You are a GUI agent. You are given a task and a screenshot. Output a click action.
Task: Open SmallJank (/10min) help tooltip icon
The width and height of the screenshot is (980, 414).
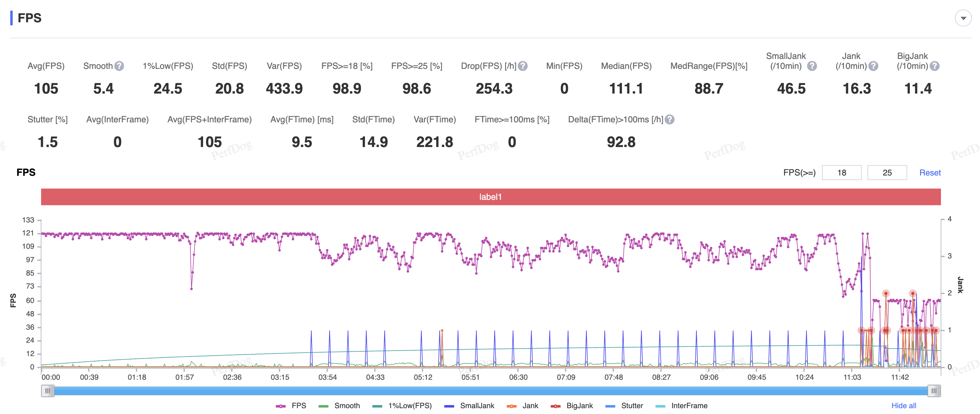(812, 66)
